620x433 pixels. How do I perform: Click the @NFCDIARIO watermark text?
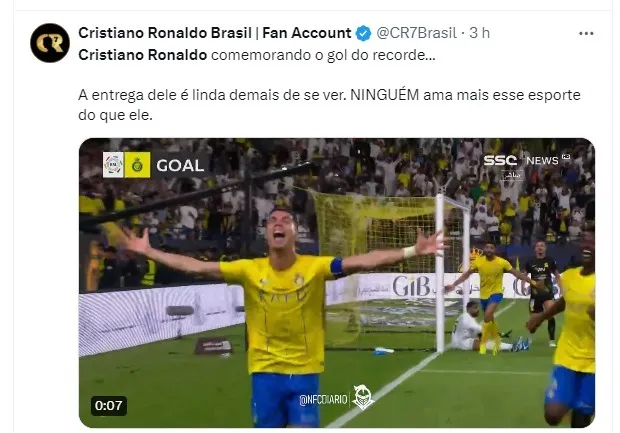pyautogui.click(x=323, y=400)
